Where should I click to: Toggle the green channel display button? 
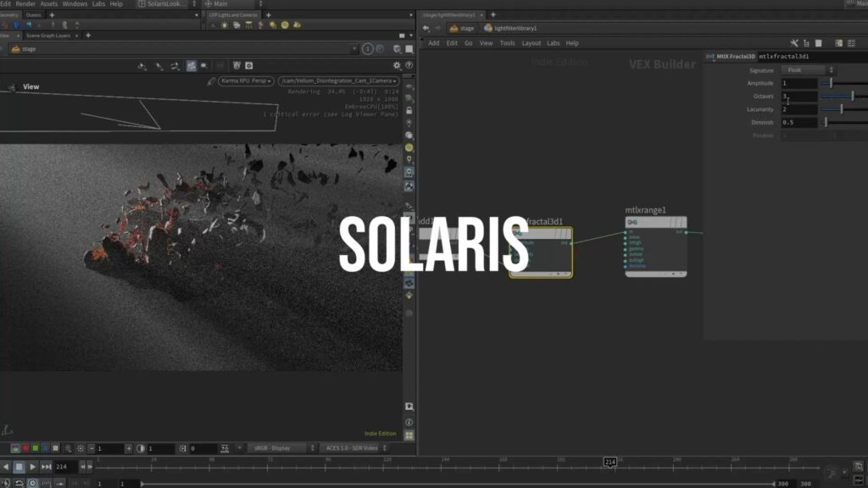pyautogui.click(x=36, y=448)
